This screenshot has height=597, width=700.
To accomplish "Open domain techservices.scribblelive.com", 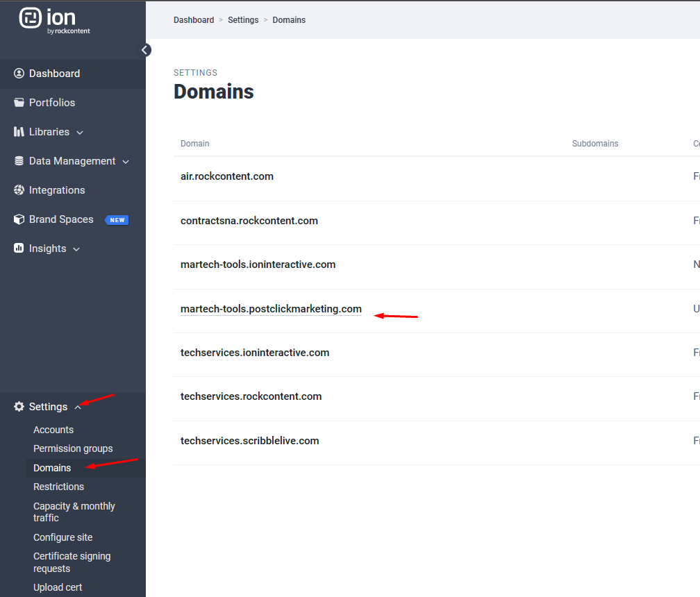I will [x=249, y=441].
